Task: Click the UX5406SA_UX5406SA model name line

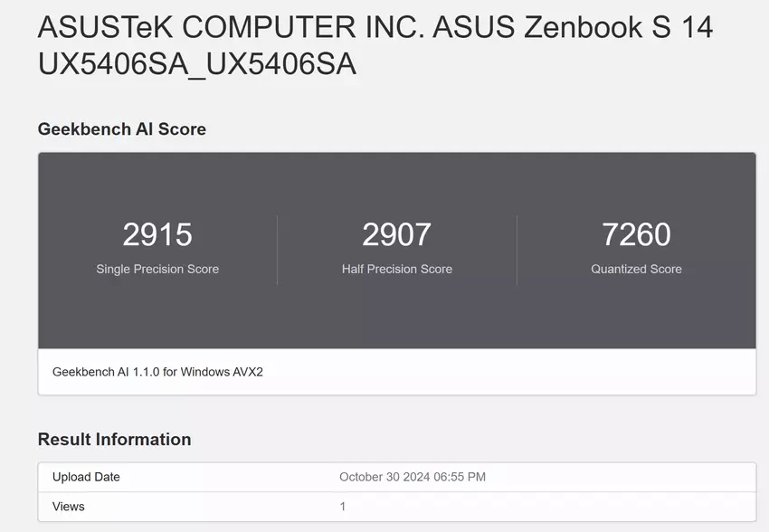Action: 197,64
